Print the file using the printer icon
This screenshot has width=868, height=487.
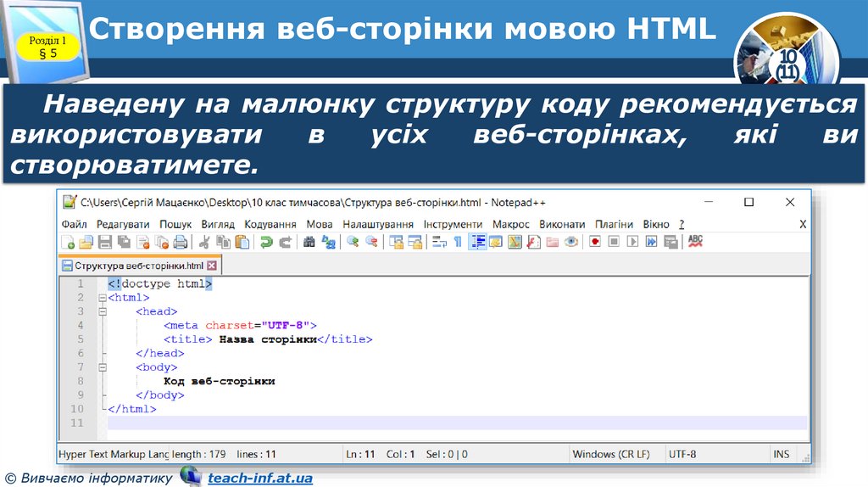coord(181,242)
